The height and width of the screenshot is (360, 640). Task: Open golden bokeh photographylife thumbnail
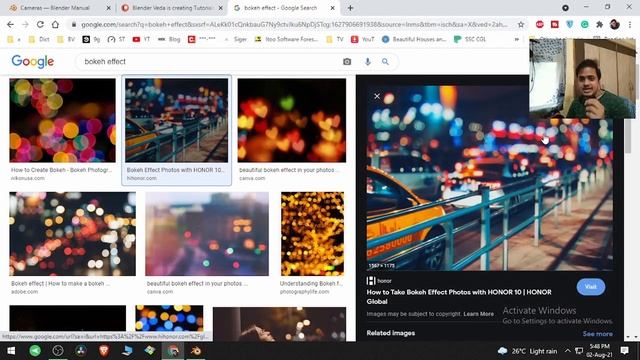tap(312, 234)
